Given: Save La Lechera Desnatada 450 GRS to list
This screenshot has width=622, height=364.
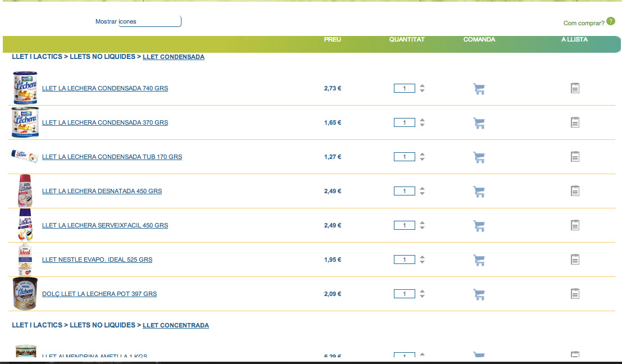Looking at the screenshot, I should point(575,191).
